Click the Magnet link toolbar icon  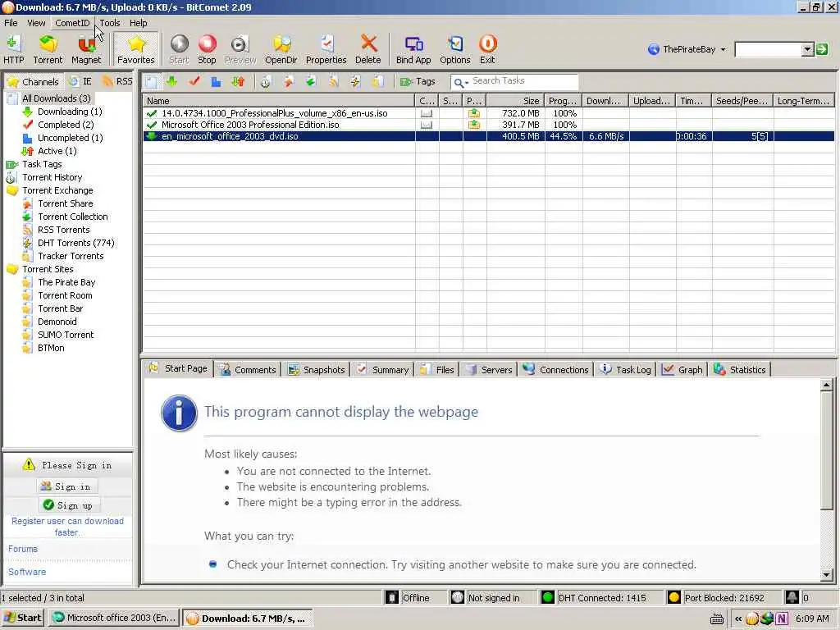pos(86,49)
